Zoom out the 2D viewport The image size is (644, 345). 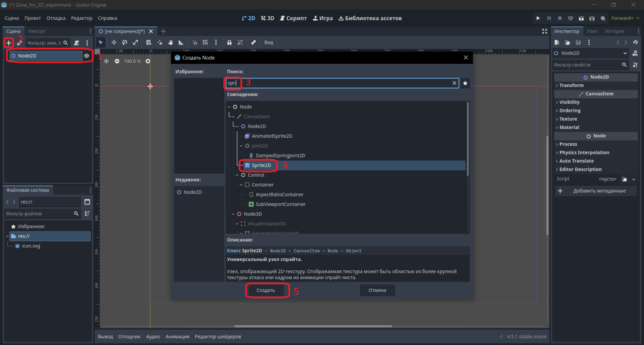pyautogui.click(x=117, y=61)
